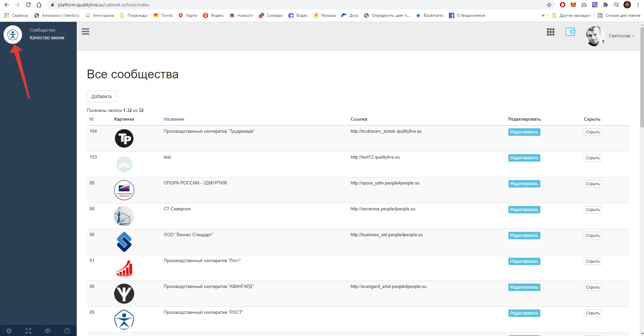Open the browser home page
Viewport: 644px width, 336px height.
pos(39,5)
